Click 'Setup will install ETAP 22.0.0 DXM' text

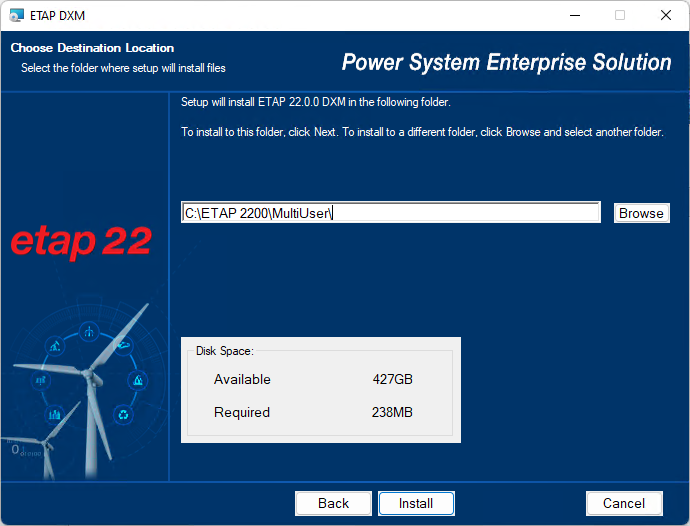(316, 102)
